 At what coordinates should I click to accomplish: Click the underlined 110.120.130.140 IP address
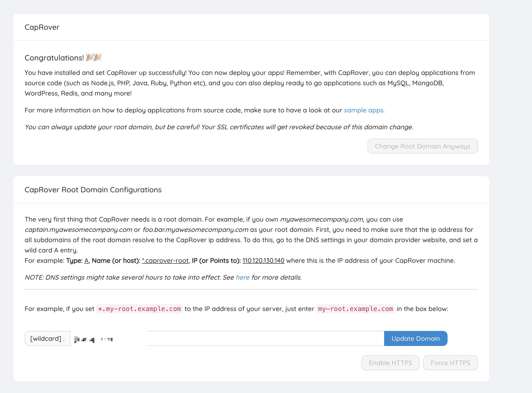click(x=263, y=260)
